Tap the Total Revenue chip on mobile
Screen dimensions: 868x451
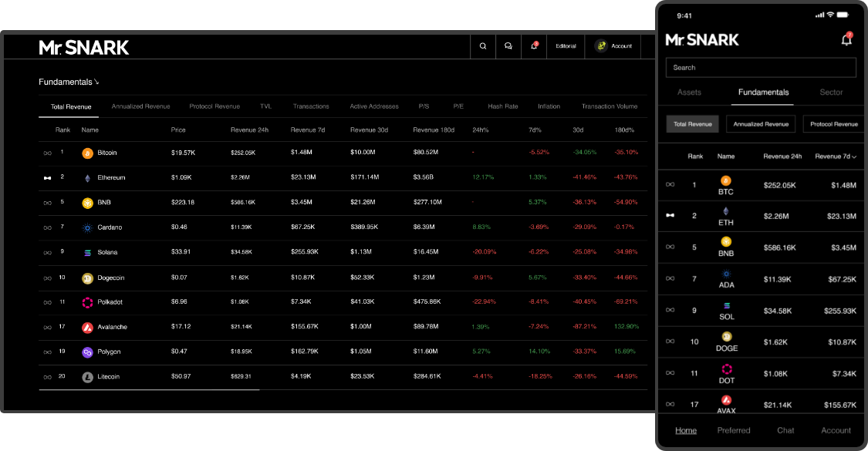[x=693, y=124]
